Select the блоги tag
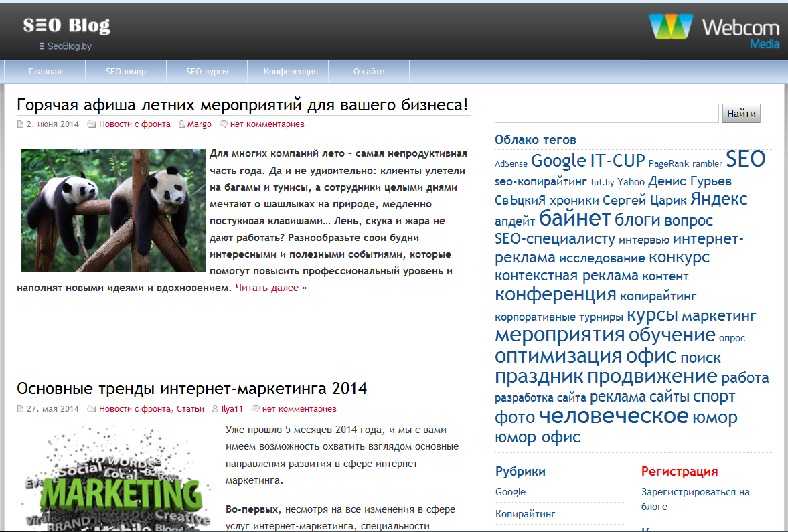 coord(637,220)
